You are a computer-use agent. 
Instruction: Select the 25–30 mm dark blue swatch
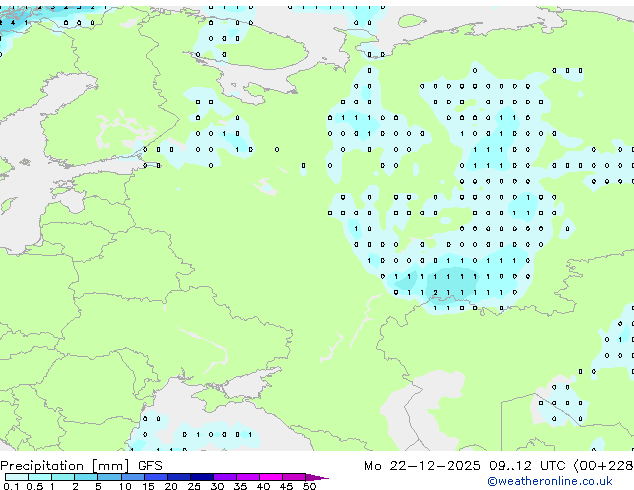point(202,477)
